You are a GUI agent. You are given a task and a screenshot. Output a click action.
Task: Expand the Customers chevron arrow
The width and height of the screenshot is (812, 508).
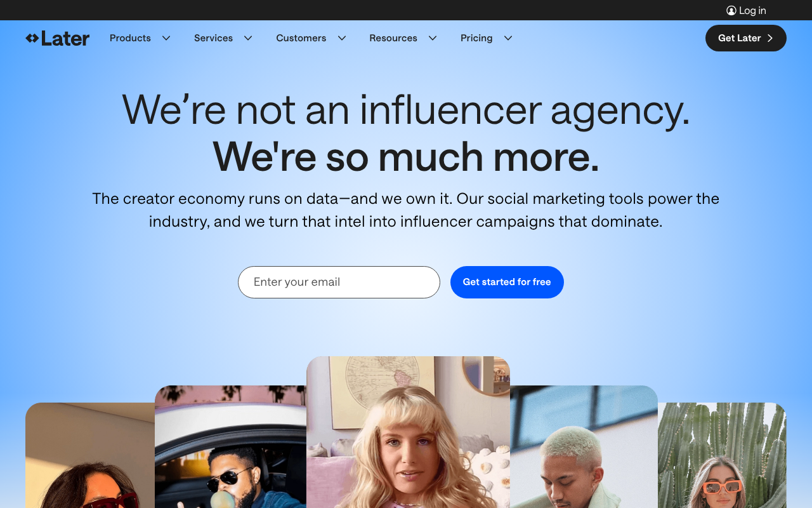pyautogui.click(x=342, y=38)
